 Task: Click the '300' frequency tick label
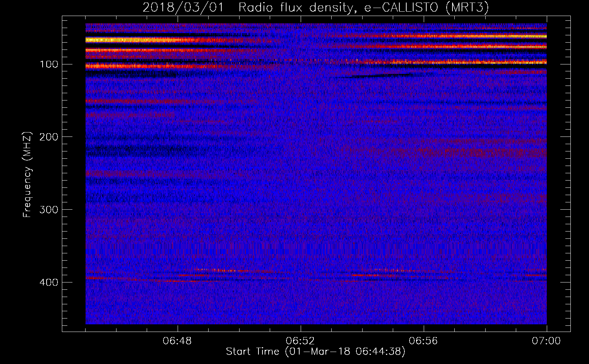pos(49,210)
